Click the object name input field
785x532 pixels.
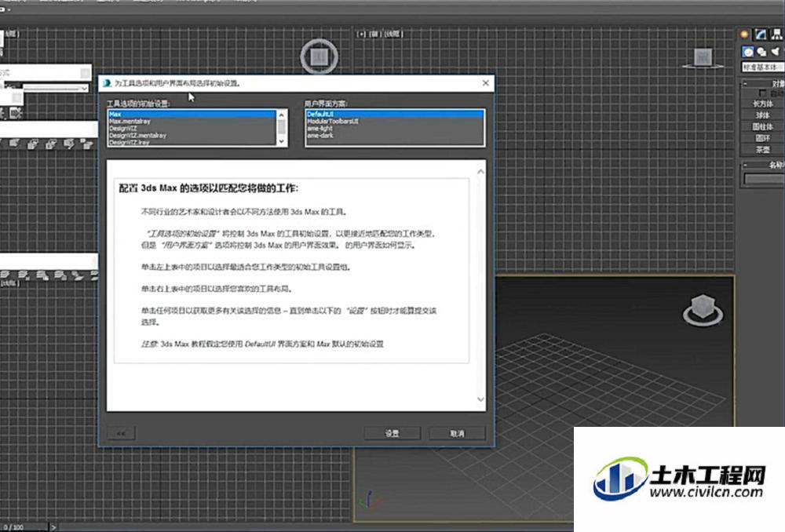764,179
